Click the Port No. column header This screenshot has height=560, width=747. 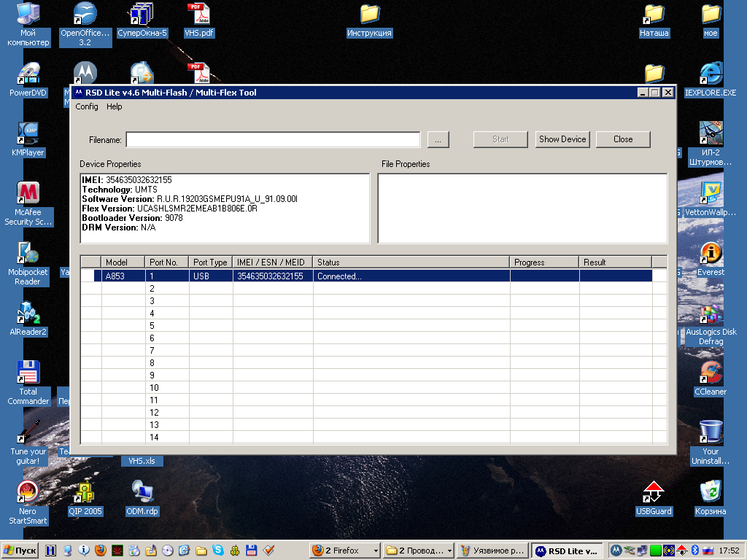pyautogui.click(x=166, y=262)
